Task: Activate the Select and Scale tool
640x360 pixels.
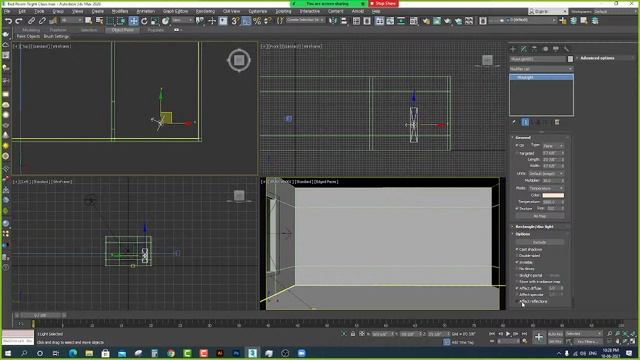Action: pyautogui.click(x=155, y=21)
